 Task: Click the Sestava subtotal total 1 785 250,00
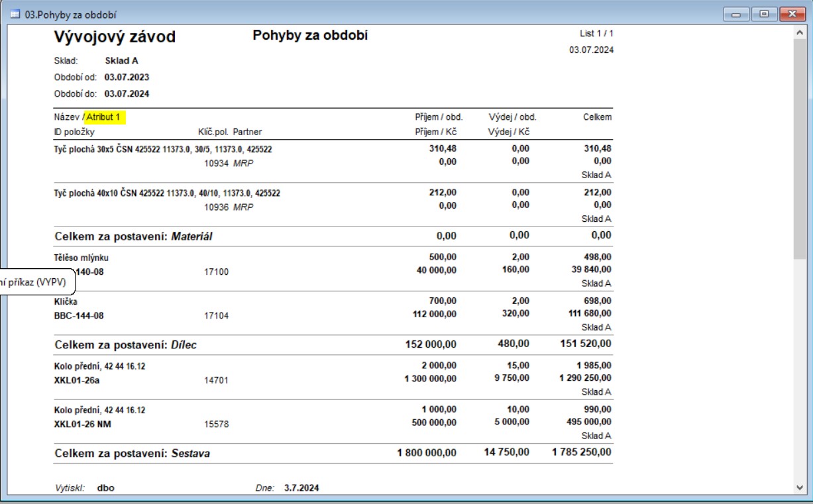582,452
